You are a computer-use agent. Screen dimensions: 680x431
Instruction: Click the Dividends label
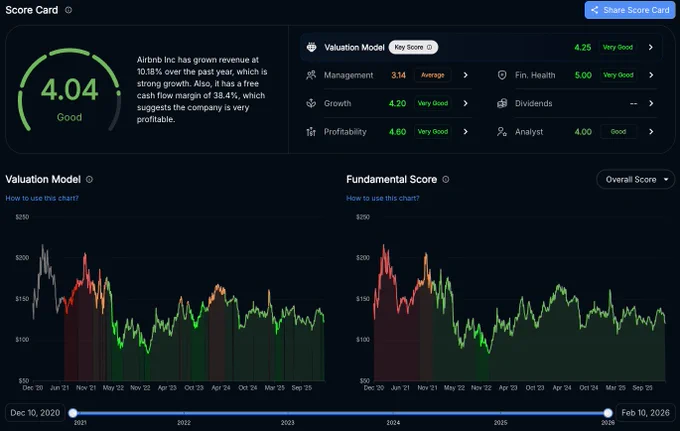tap(533, 103)
